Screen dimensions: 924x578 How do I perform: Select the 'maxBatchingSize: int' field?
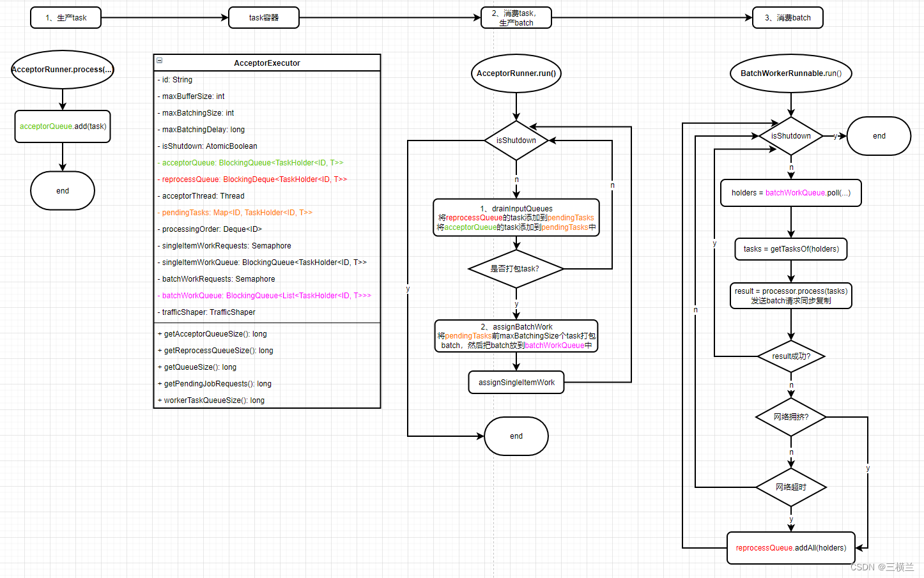267,113
